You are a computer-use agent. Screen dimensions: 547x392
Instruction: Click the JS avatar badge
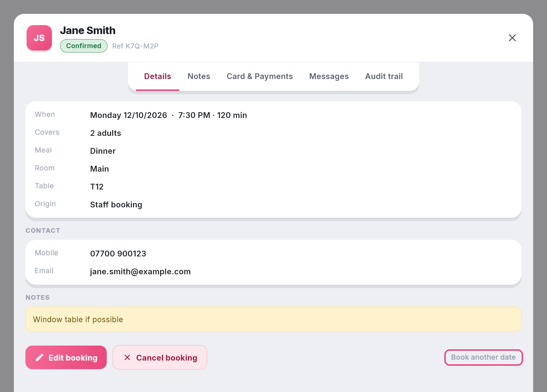pyautogui.click(x=39, y=38)
